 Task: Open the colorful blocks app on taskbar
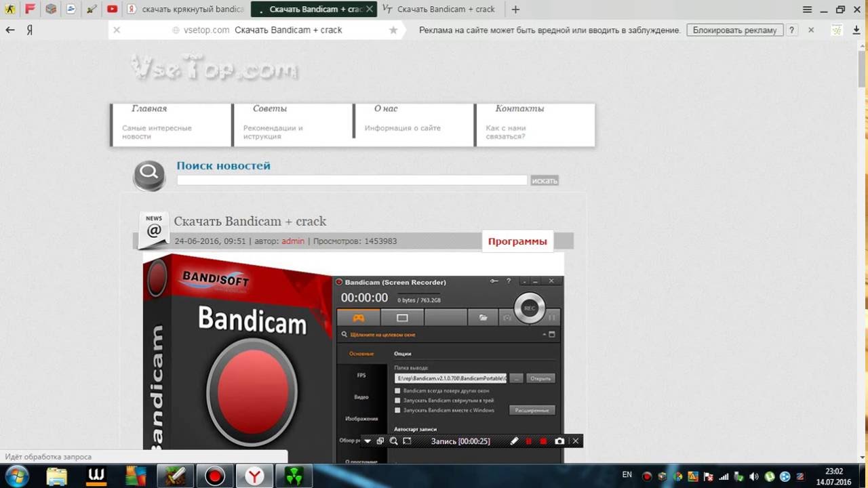136,476
